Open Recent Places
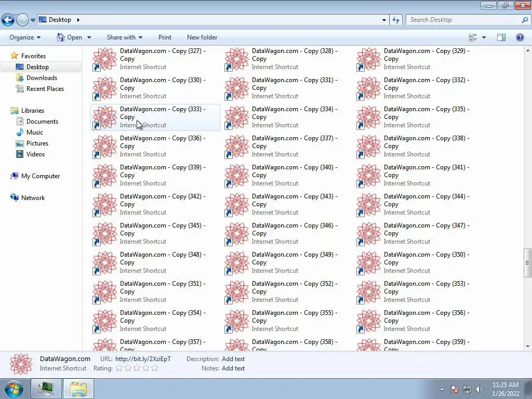Viewport: 532px width, 399px height. coord(45,88)
